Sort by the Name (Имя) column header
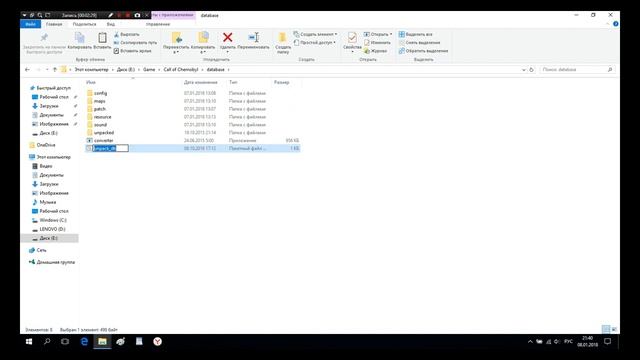 (x=91, y=82)
